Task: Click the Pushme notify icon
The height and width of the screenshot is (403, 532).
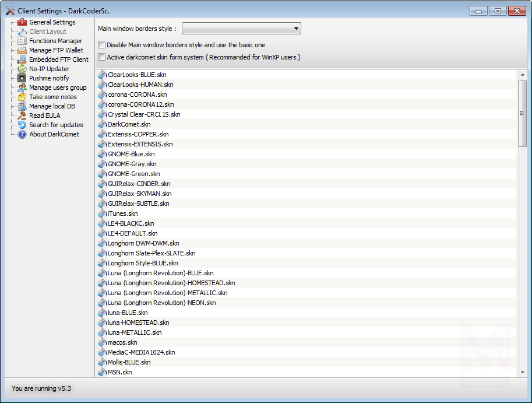Action: point(22,78)
